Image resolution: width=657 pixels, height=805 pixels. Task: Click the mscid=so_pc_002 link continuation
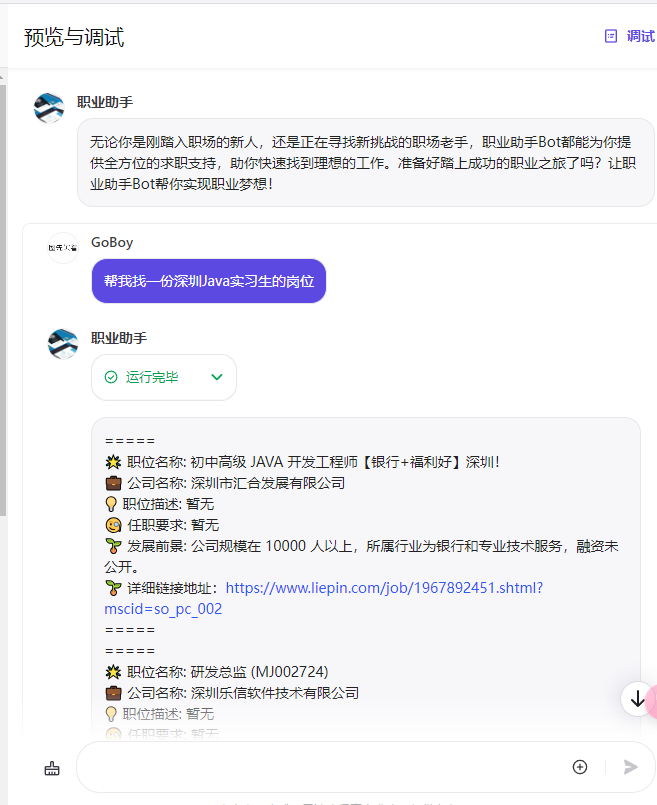(163, 609)
